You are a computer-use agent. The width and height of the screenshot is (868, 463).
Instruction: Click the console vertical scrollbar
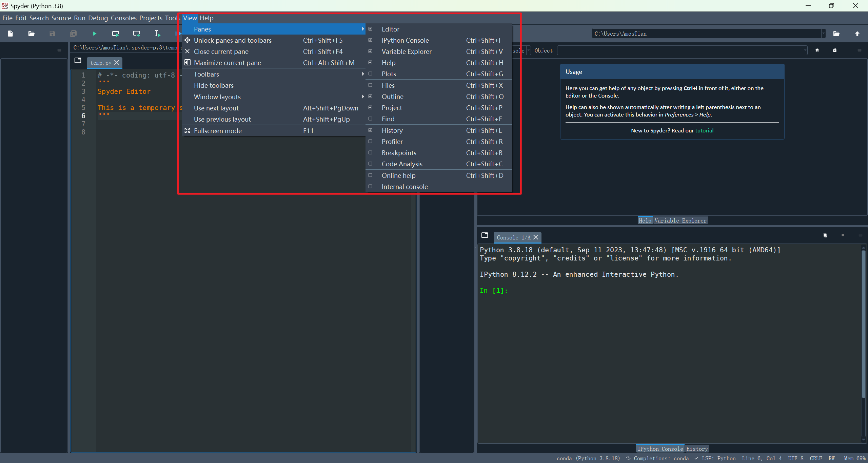(863, 323)
